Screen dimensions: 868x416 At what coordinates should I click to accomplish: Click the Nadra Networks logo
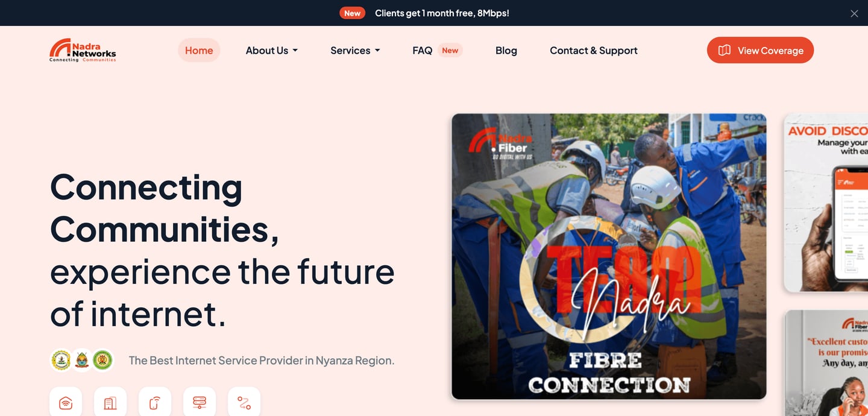pos(83,51)
